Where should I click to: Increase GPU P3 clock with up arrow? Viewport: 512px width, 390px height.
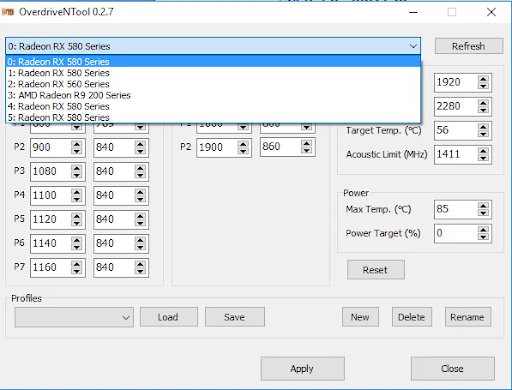pyautogui.click(x=77, y=168)
